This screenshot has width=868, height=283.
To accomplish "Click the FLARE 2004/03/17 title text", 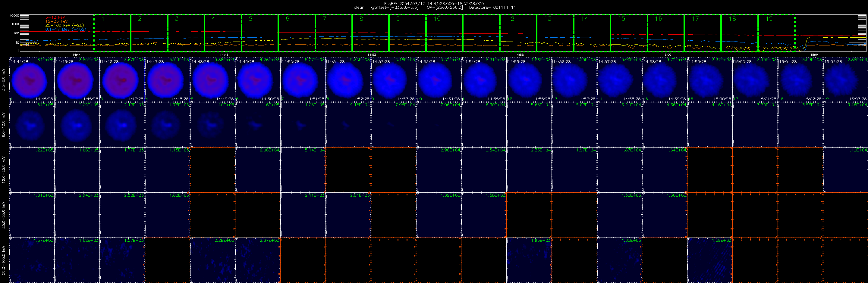I will [434, 3].
